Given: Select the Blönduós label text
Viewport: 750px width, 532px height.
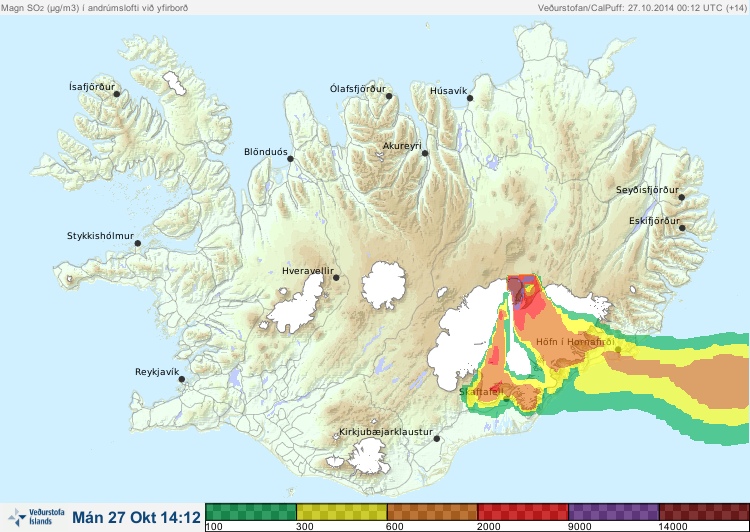Looking at the screenshot, I should pyautogui.click(x=266, y=152).
